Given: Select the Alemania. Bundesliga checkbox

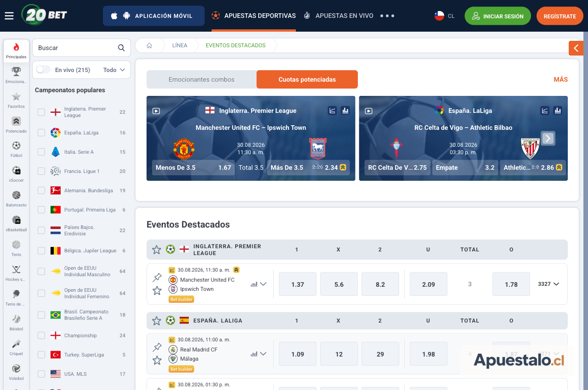Looking at the screenshot, I should pyautogui.click(x=41, y=190).
